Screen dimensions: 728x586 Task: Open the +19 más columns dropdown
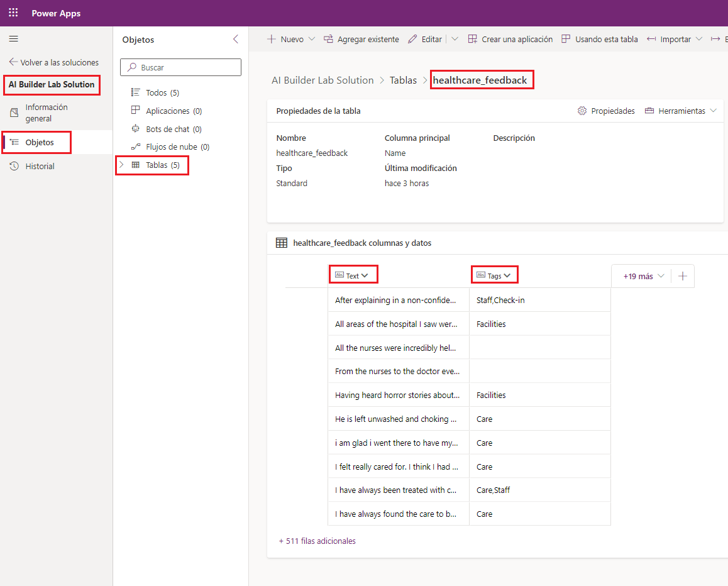(x=644, y=276)
